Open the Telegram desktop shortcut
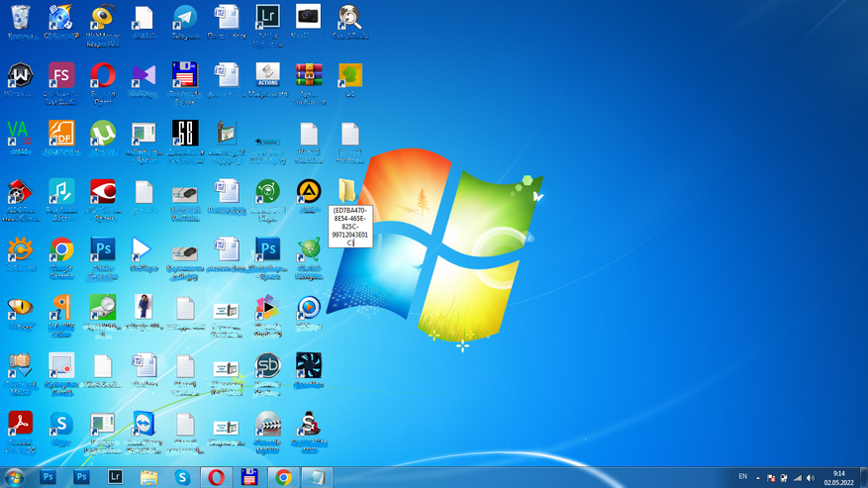The width and height of the screenshot is (868, 488). [x=185, y=18]
